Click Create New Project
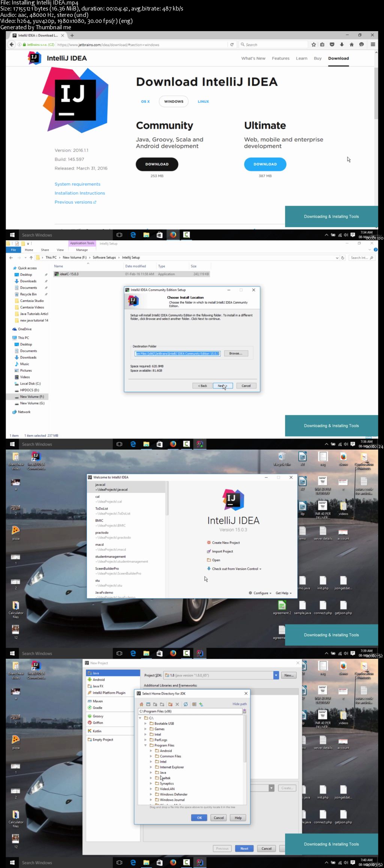 coord(223,543)
